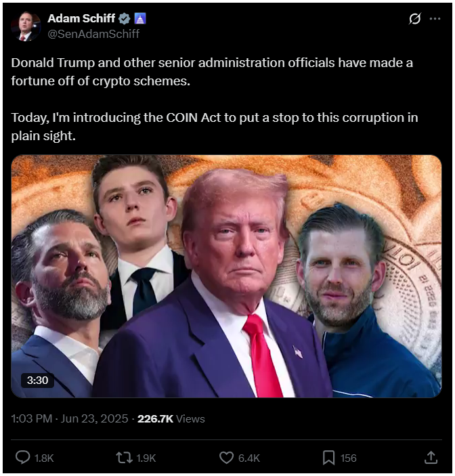Open the 1:03 PM Jun 23, 2025 timestamp
Image resolution: width=455 pixels, height=476 pixels.
coord(70,418)
